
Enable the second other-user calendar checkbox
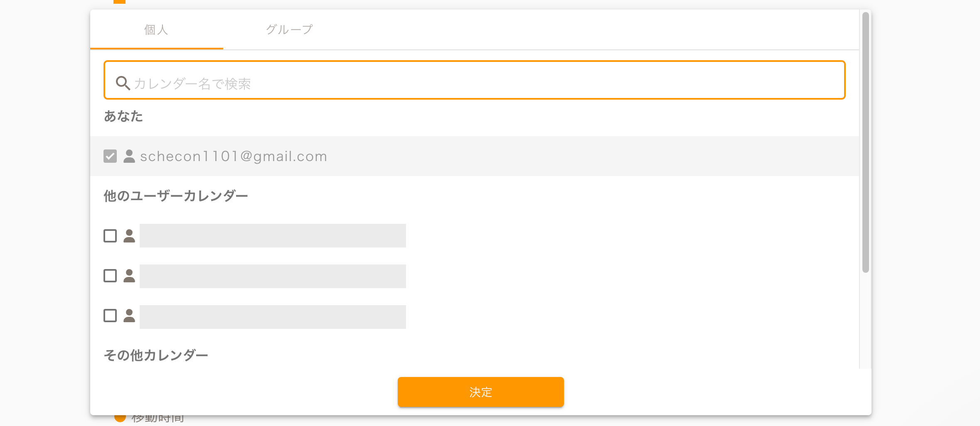(x=110, y=276)
